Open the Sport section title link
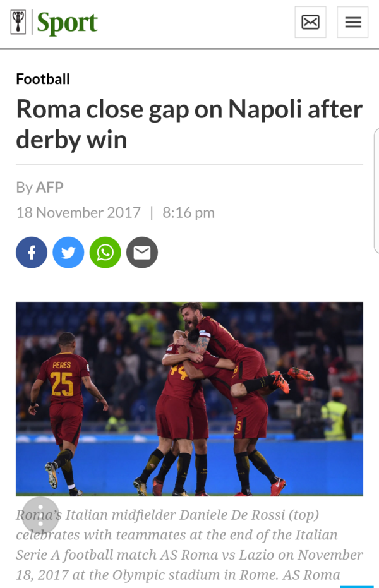The width and height of the screenshot is (379, 588). coord(68,23)
